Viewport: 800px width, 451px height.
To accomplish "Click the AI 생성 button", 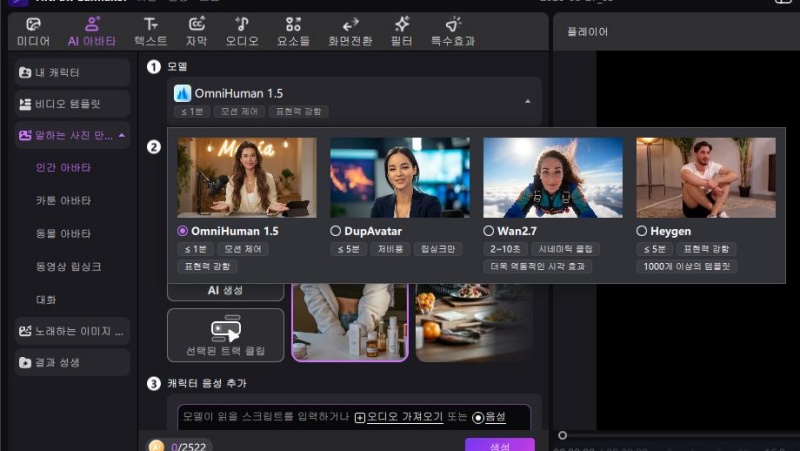I will pyautogui.click(x=226, y=291).
